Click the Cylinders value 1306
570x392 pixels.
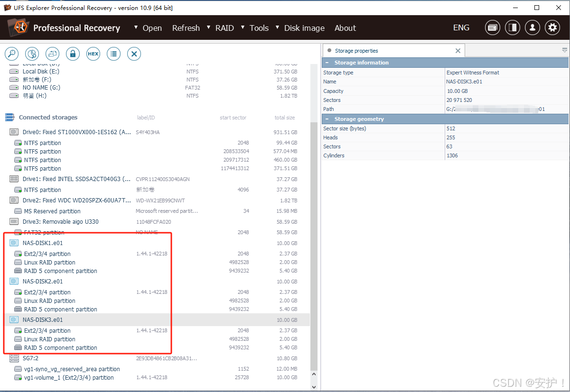pyautogui.click(x=452, y=155)
